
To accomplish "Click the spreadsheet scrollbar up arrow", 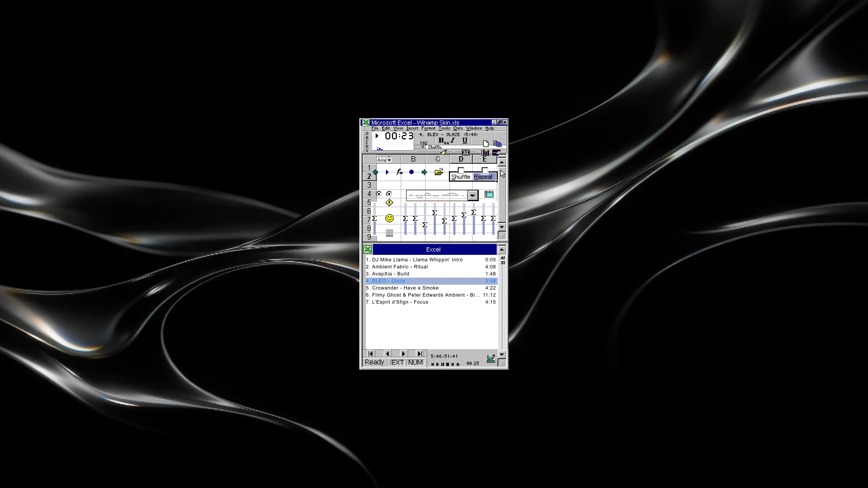I will pyautogui.click(x=502, y=162).
